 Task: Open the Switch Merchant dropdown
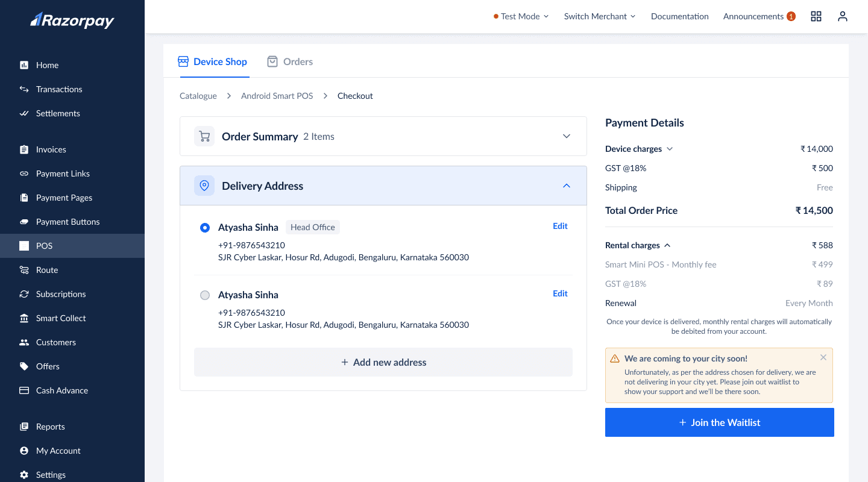[x=600, y=16]
